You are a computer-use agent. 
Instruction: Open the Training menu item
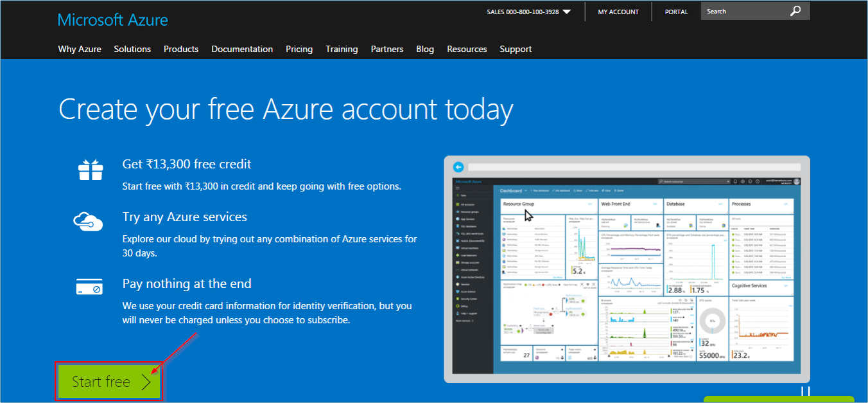tap(342, 49)
